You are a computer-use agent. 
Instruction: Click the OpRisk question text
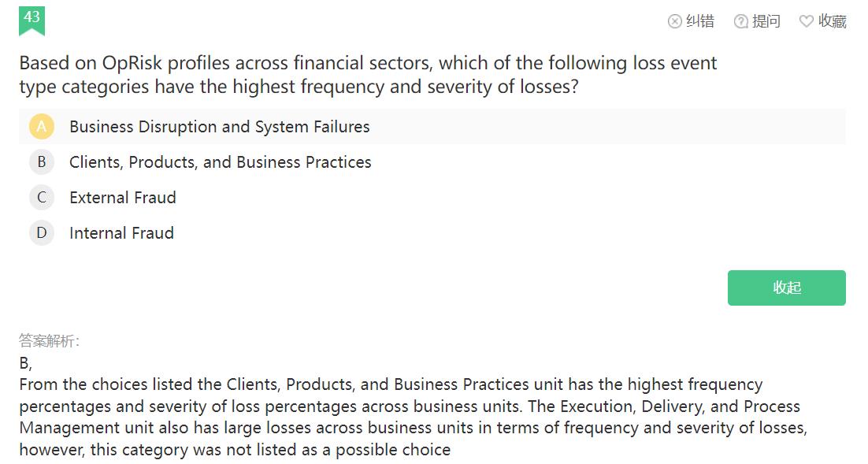pos(368,74)
